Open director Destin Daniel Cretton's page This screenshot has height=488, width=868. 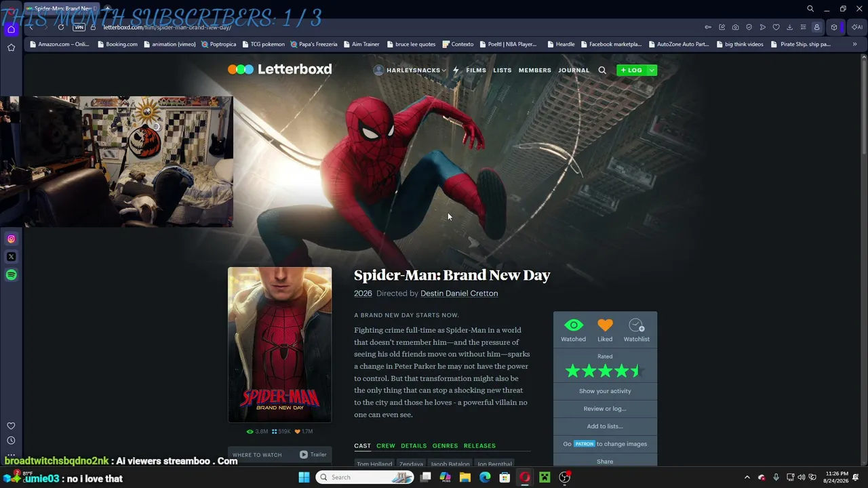pos(459,293)
